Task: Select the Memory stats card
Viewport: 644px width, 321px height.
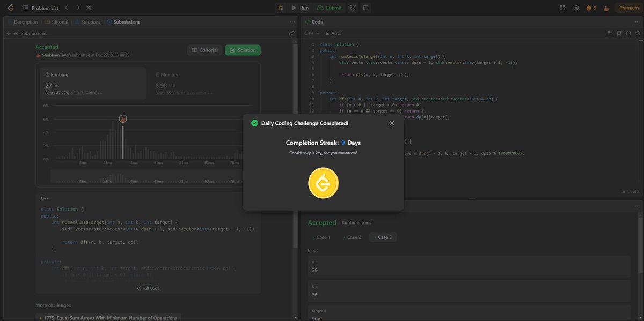Action: [203, 83]
